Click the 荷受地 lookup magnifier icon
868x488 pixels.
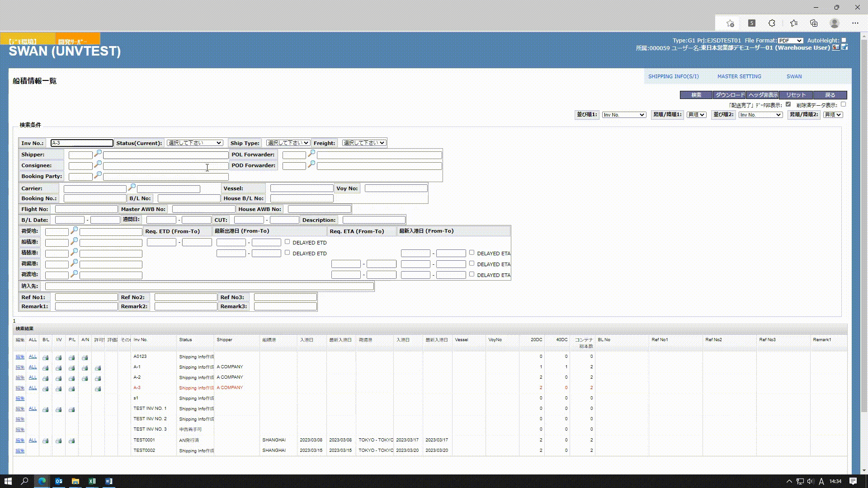pyautogui.click(x=74, y=230)
